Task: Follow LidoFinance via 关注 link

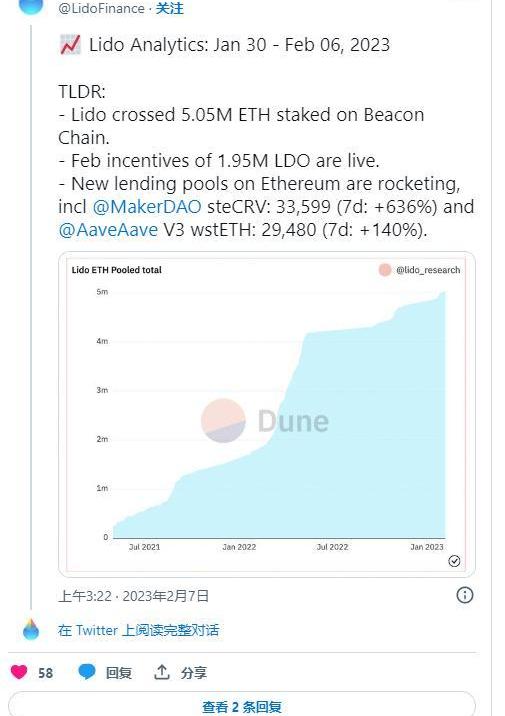Action: coord(169,8)
